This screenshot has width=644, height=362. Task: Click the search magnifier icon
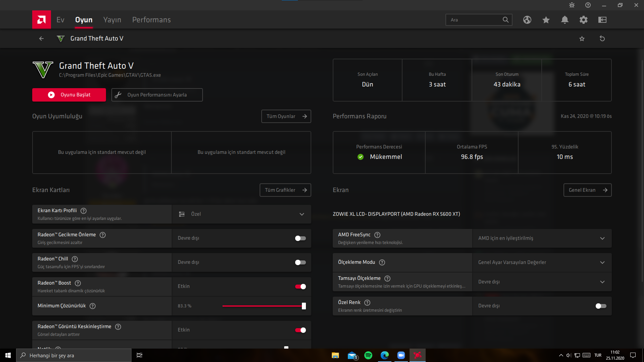[x=505, y=20]
